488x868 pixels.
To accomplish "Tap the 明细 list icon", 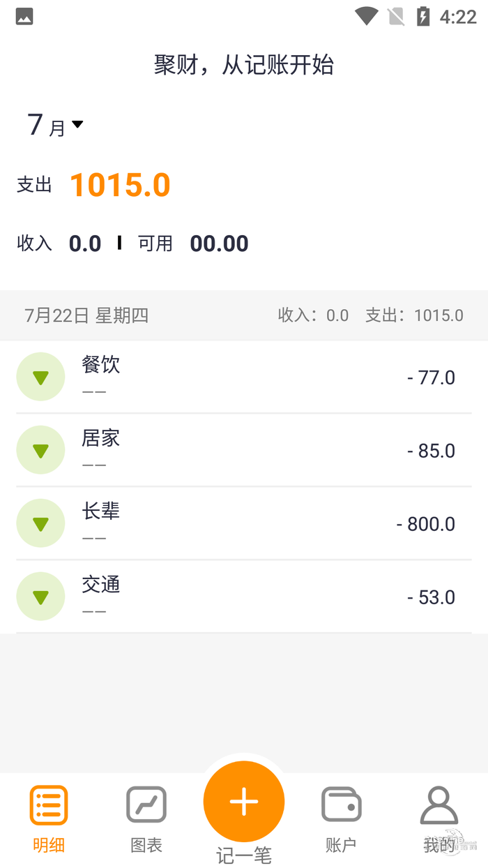I will click(x=49, y=805).
